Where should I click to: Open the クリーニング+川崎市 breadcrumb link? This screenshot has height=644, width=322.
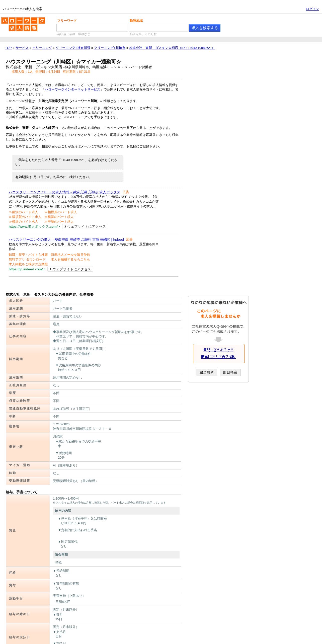[110, 48]
